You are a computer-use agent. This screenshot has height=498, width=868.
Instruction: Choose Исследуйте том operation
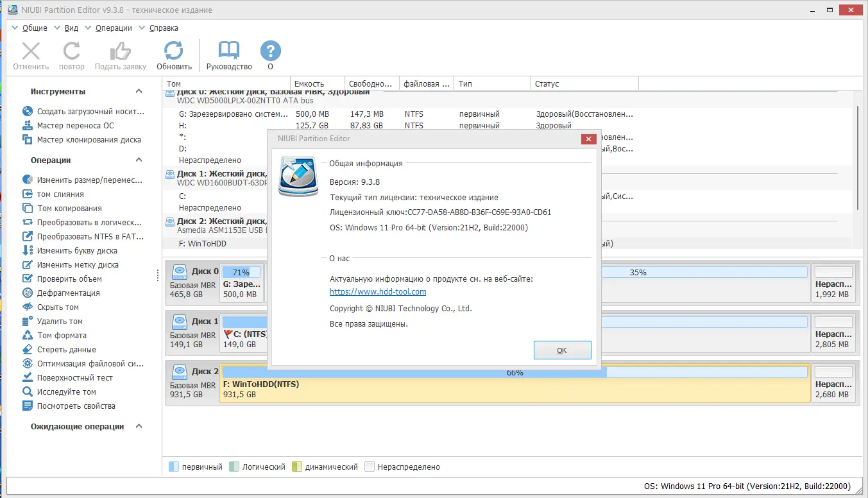(59, 392)
